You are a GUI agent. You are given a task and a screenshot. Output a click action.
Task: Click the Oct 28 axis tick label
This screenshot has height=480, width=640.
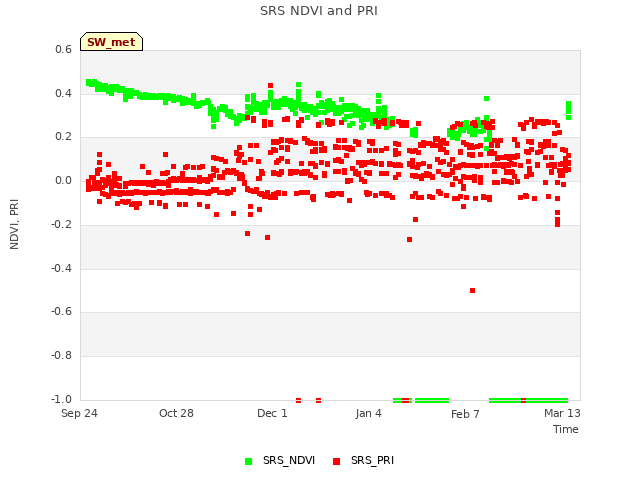click(x=176, y=413)
